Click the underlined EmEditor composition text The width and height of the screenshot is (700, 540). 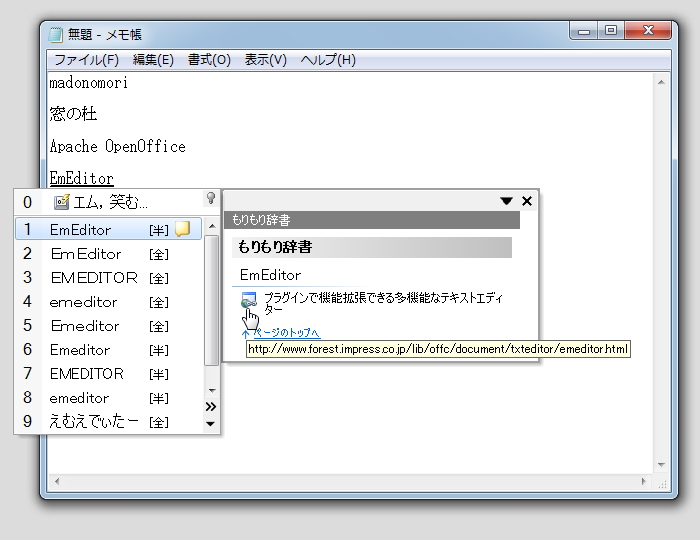(82, 178)
